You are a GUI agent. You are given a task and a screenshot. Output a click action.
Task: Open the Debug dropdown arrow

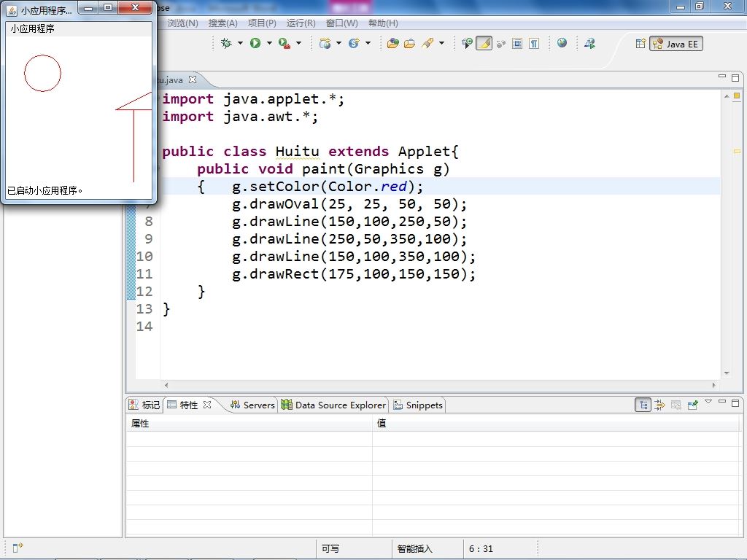point(240,43)
